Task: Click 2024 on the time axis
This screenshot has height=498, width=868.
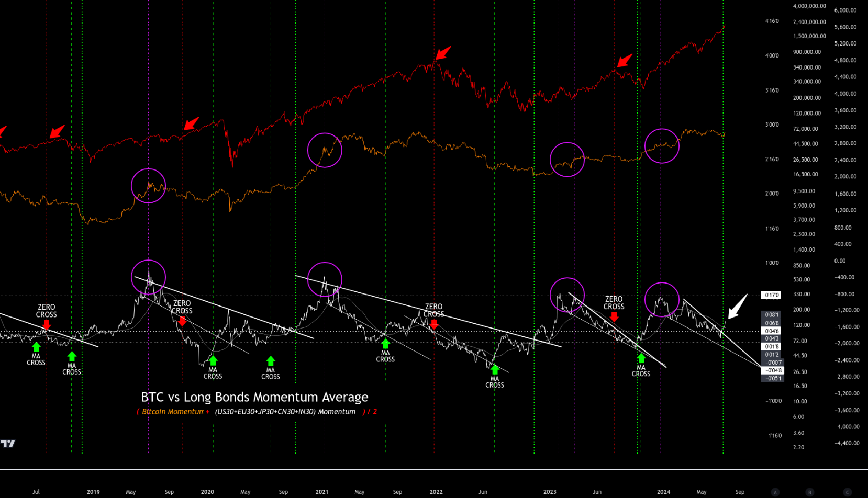Action: pos(663,492)
